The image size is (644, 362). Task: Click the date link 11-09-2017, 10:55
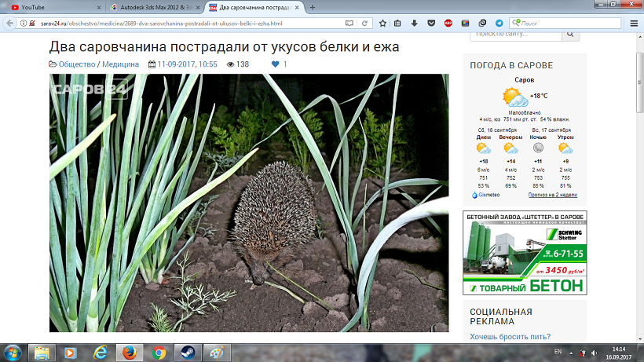[x=187, y=64]
